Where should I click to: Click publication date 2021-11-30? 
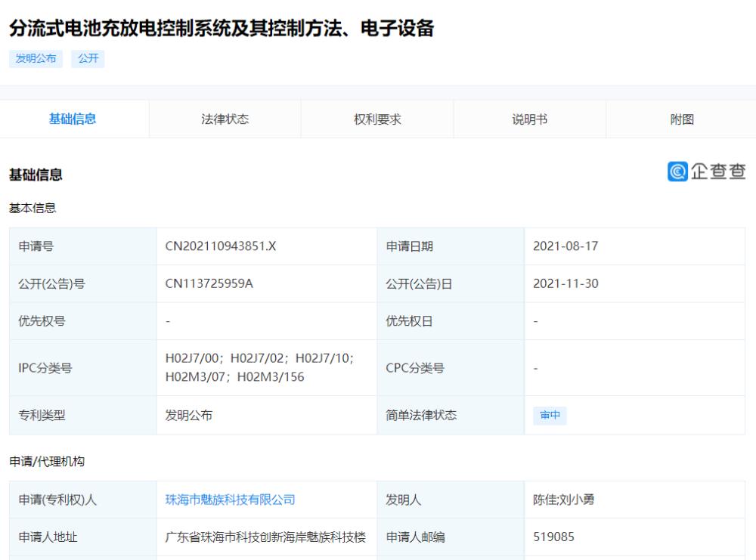(x=565, y=283)
